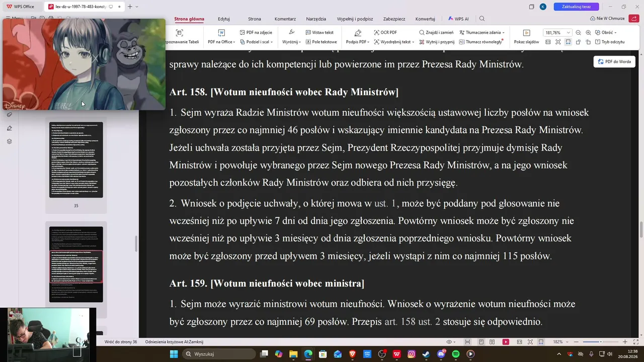Toggle single page view in status bar
Image resolution: width=644 pixels, height=362 pixels.
pyautogui.click(x=481, y=342)
